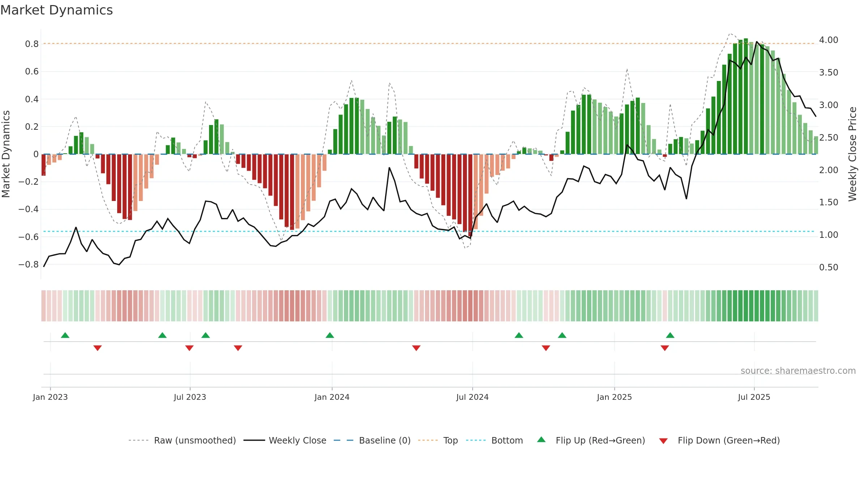Toggle the Flip Down (Green→Red) legend entry
Screen dimensions: 868x488
coord(719,440)
